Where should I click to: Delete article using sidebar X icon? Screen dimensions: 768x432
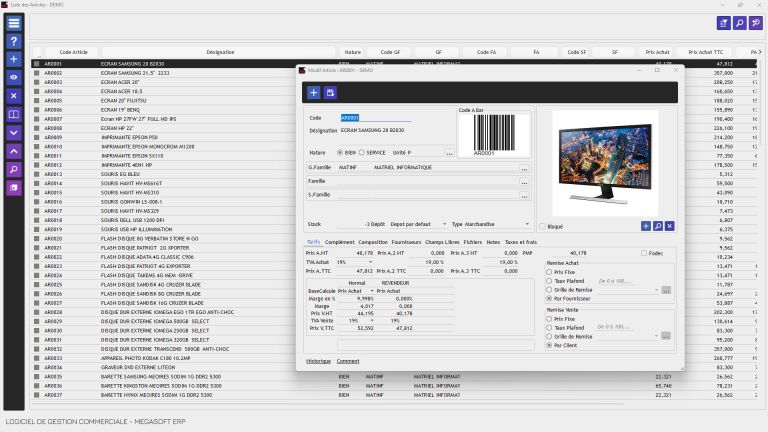click(14, 96)
